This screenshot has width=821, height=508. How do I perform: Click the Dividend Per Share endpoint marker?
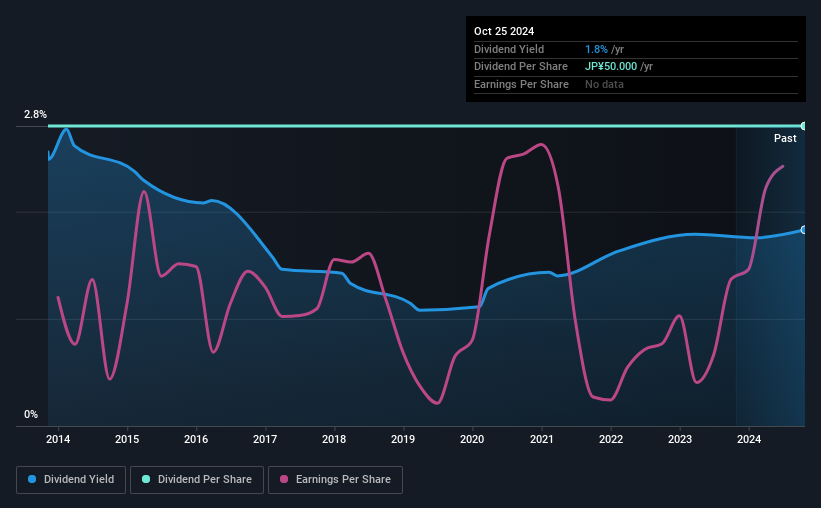click(804, 126)
